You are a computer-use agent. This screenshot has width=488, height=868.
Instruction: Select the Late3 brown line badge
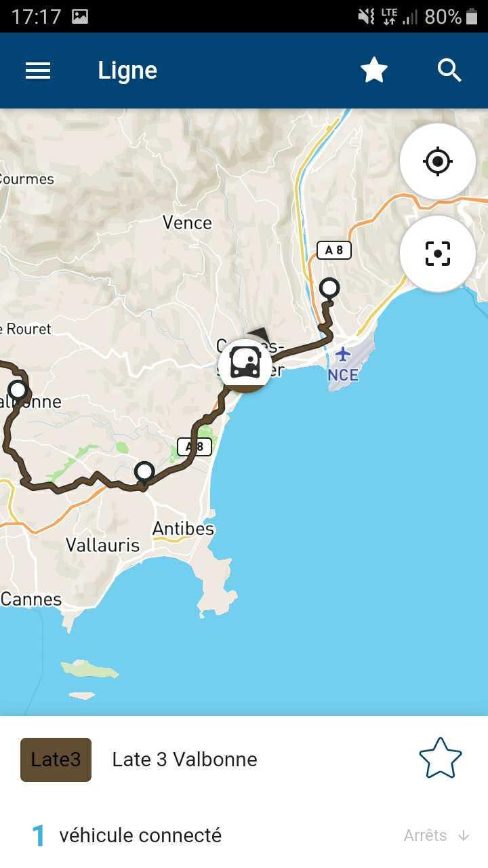(x=56, y=759)
